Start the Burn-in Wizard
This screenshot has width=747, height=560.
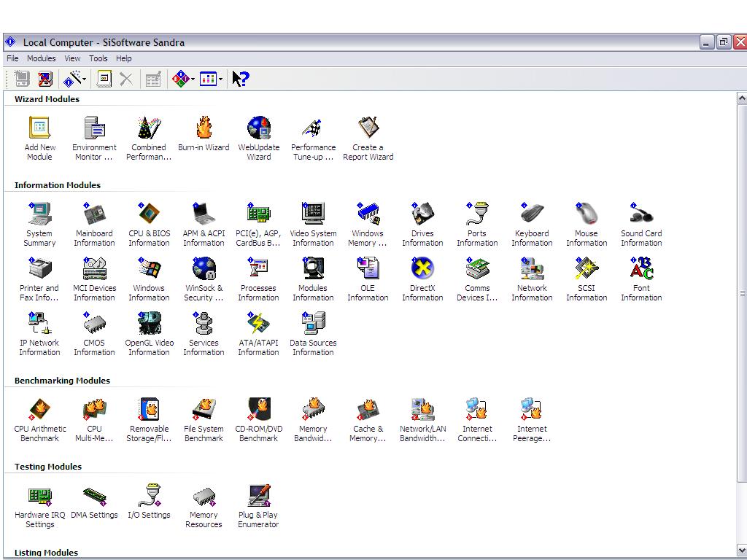click(204, 134)
